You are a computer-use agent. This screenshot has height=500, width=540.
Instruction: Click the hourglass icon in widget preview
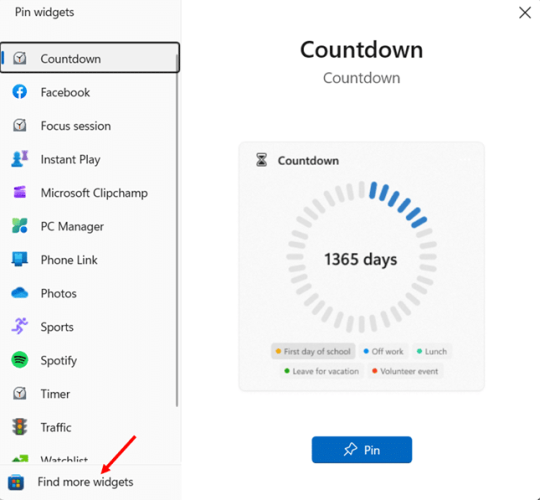pos(261,160)
